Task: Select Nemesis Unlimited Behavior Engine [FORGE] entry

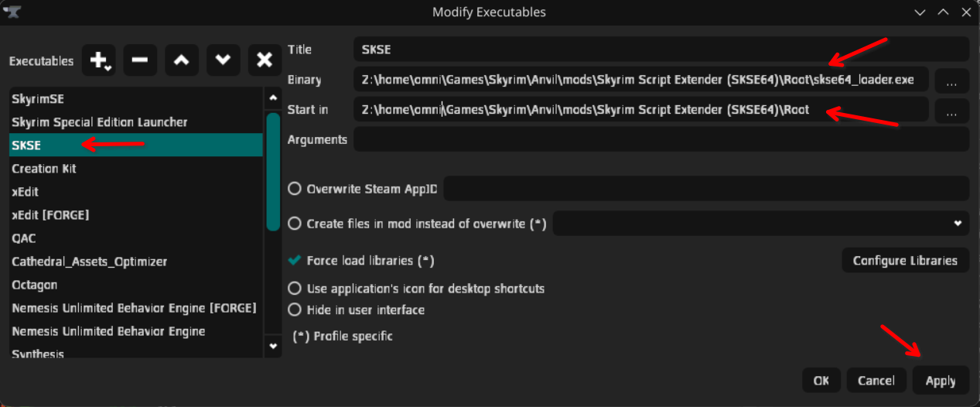Action: click(134, 308)
